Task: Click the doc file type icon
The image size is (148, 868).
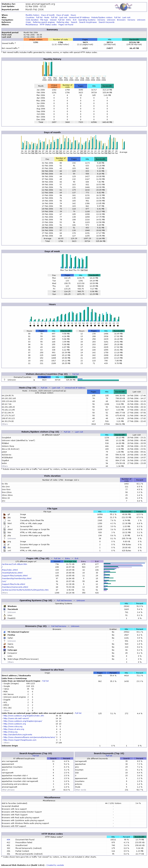Action: pos(4,548)
